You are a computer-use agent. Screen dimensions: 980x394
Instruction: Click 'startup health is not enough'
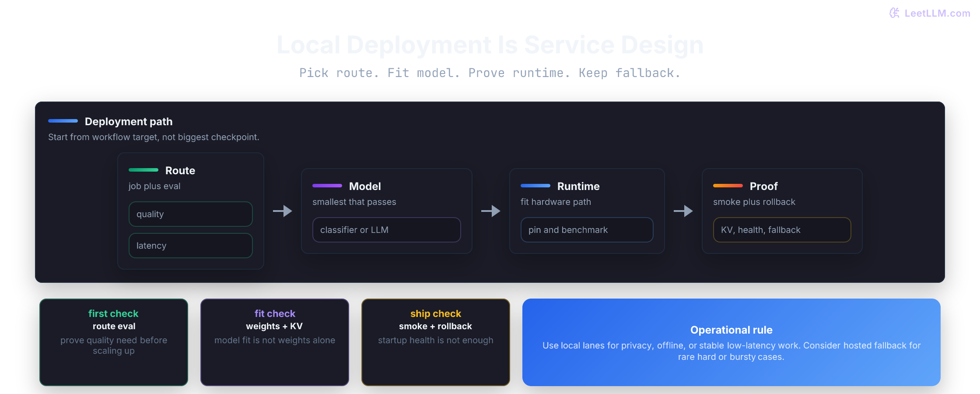[x=436, y=340]
